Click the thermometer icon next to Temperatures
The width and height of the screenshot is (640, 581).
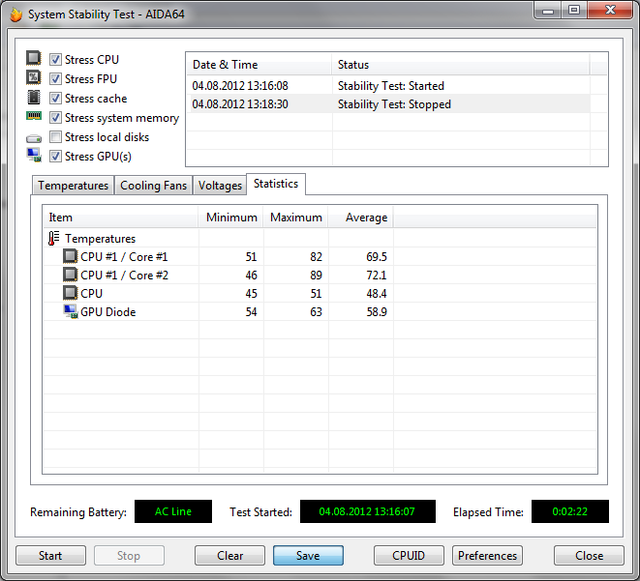pyautogui.click(x=53, y=238)
